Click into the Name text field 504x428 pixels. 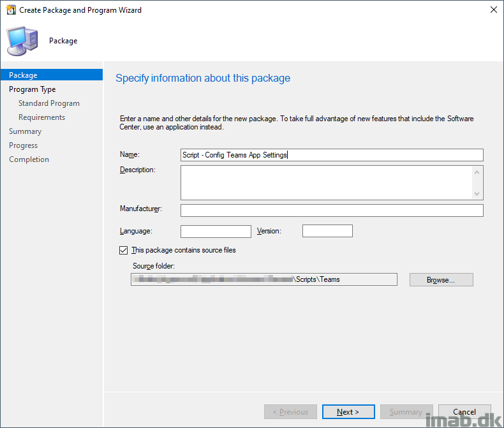331,155
